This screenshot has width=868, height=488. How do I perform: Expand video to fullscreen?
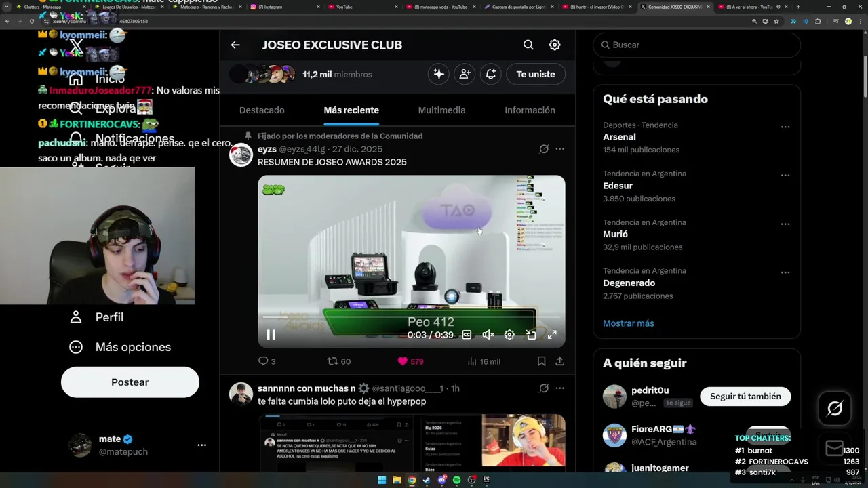pyautogui.click(x=552, y=335)
